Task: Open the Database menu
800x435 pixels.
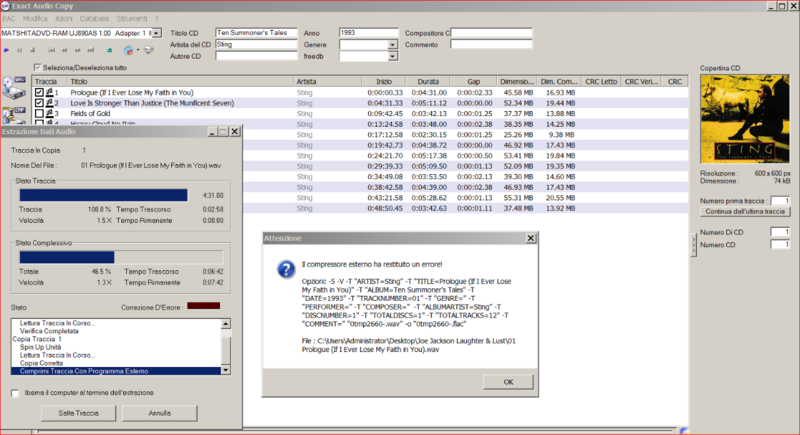Action: point(96,18)
